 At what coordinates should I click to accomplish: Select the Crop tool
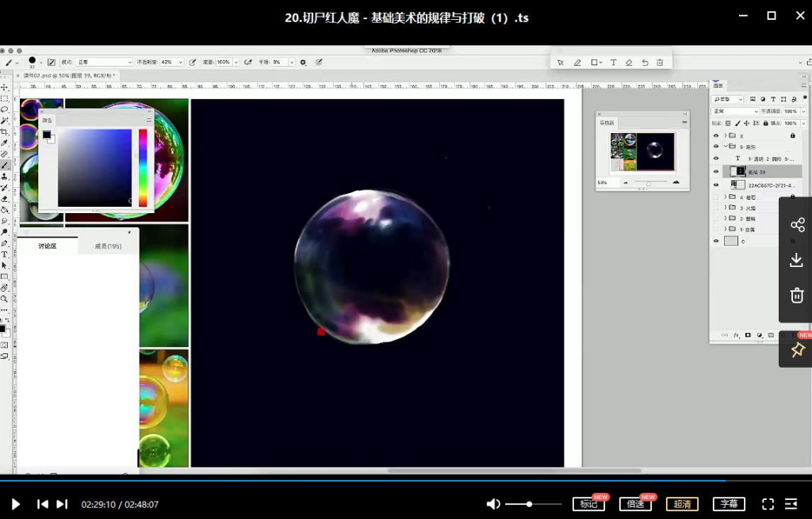coord(5,132)
